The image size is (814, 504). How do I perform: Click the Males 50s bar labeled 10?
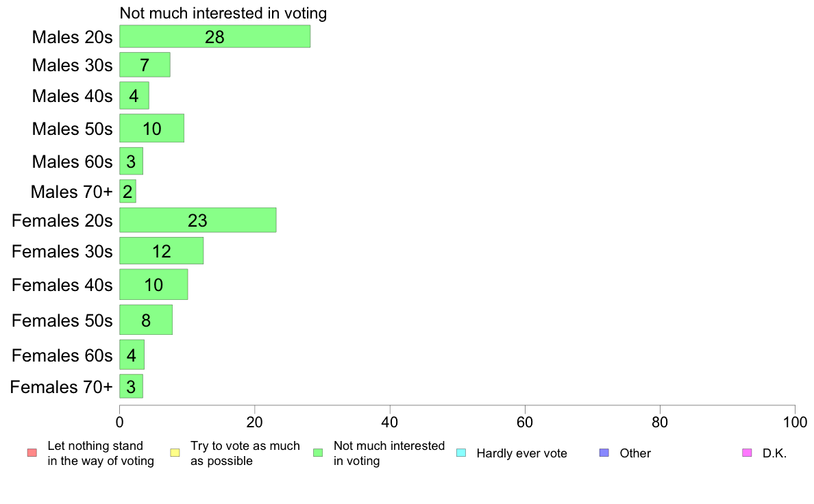coord(151,128)
